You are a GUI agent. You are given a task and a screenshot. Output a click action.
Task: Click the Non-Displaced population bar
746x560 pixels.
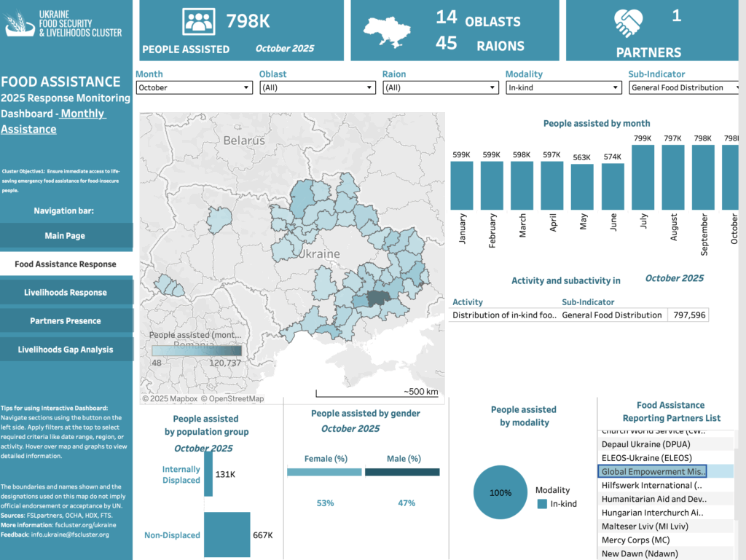click(x=227, y=535)
